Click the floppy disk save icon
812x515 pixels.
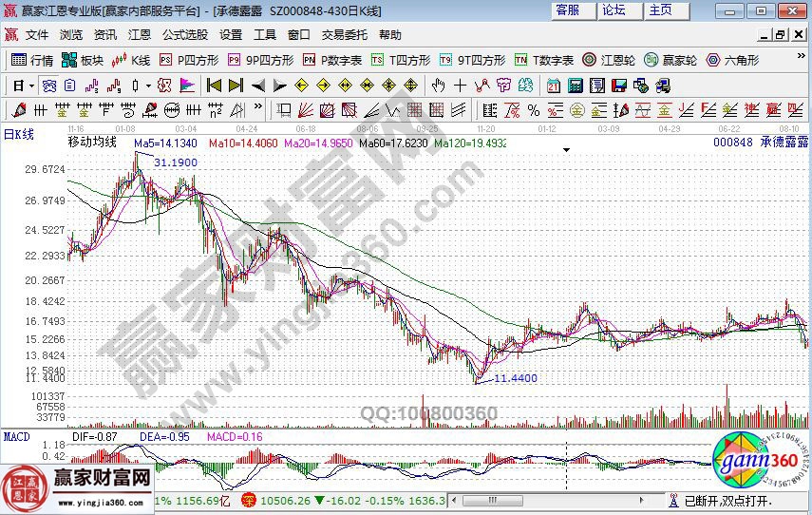tap(619, 85)
